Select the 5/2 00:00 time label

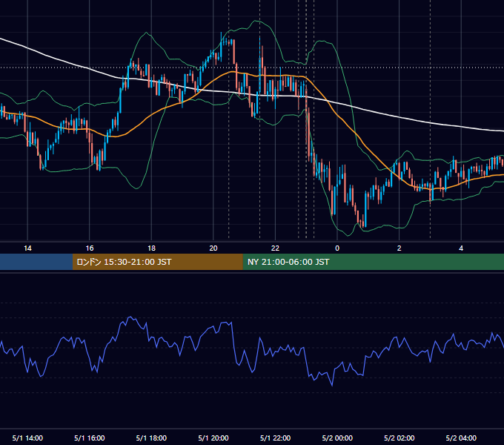click(x=337, y=438)
